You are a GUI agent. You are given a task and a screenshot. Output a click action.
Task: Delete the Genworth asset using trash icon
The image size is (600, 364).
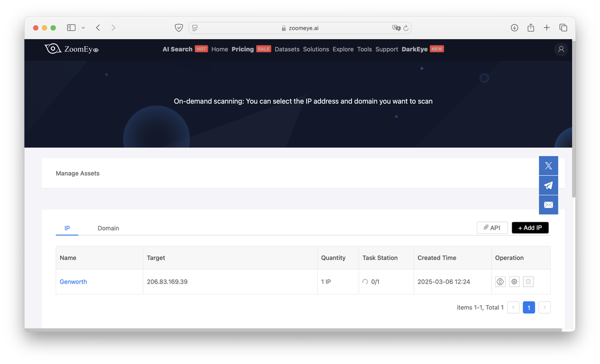tap(528, 281)
